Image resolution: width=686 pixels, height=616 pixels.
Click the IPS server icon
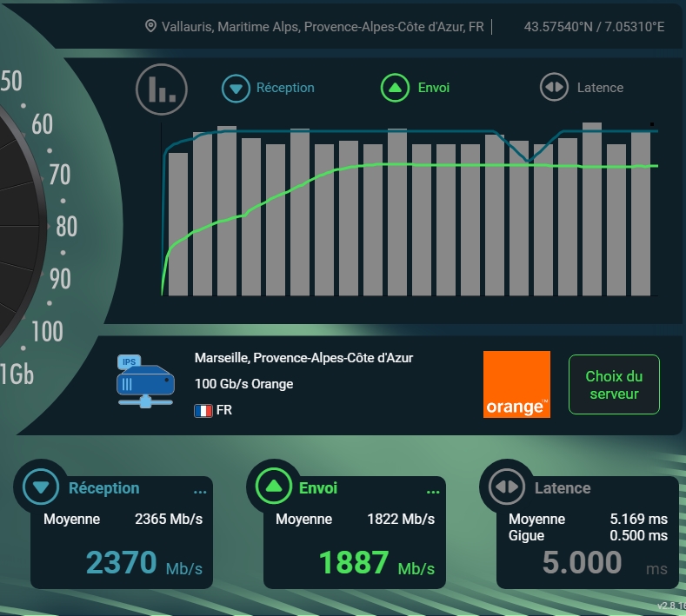[144, 381]
